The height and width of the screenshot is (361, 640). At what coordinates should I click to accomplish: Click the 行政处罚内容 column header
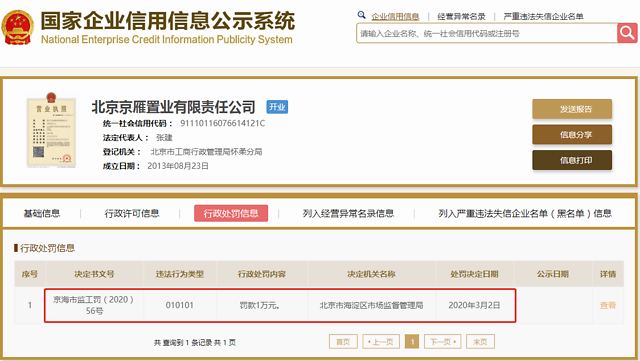point(262,274)
